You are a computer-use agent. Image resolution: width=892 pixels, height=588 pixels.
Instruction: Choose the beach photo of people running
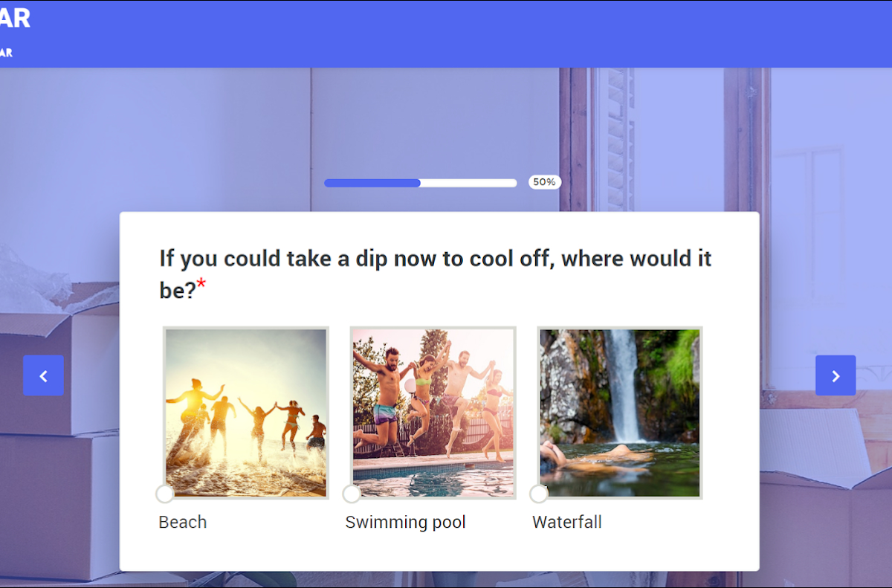245,413
